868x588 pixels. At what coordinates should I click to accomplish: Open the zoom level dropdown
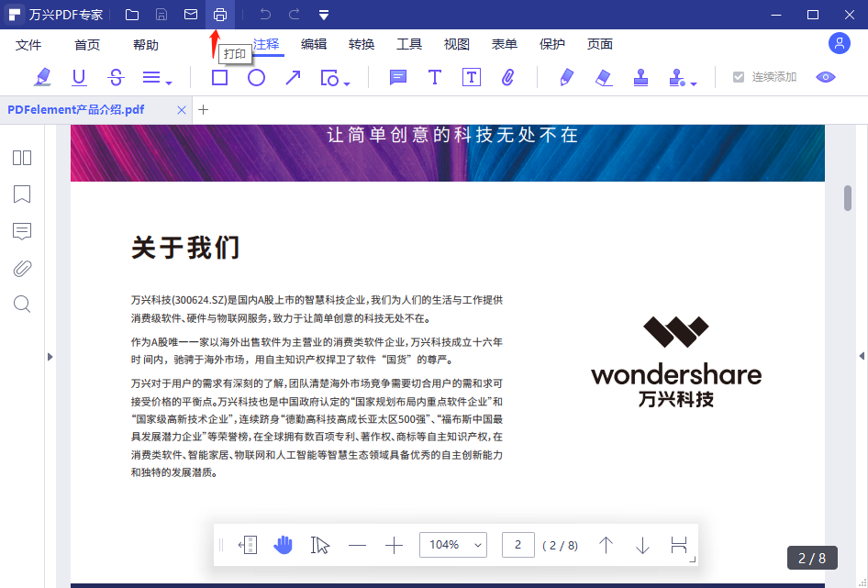[x=453, y=545]
